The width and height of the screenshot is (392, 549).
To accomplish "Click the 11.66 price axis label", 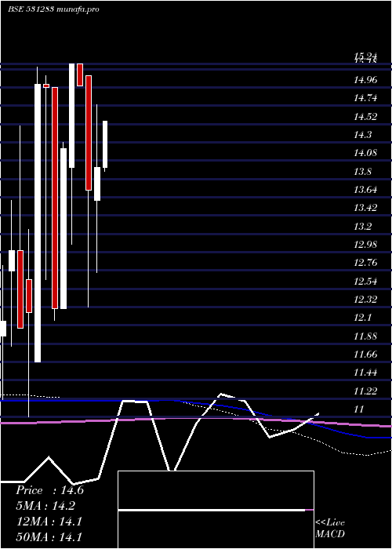I will pyautogui.click(x=365, y=354).
